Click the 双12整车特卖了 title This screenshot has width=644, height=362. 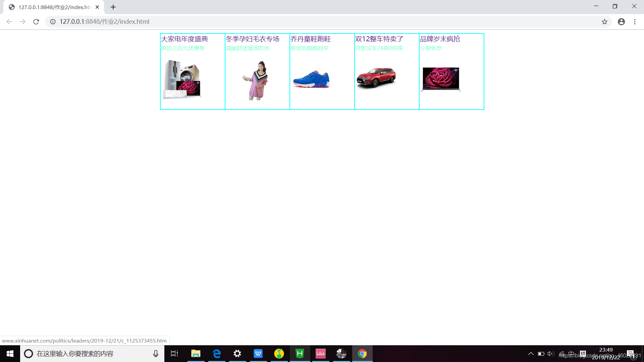point(379,39)
